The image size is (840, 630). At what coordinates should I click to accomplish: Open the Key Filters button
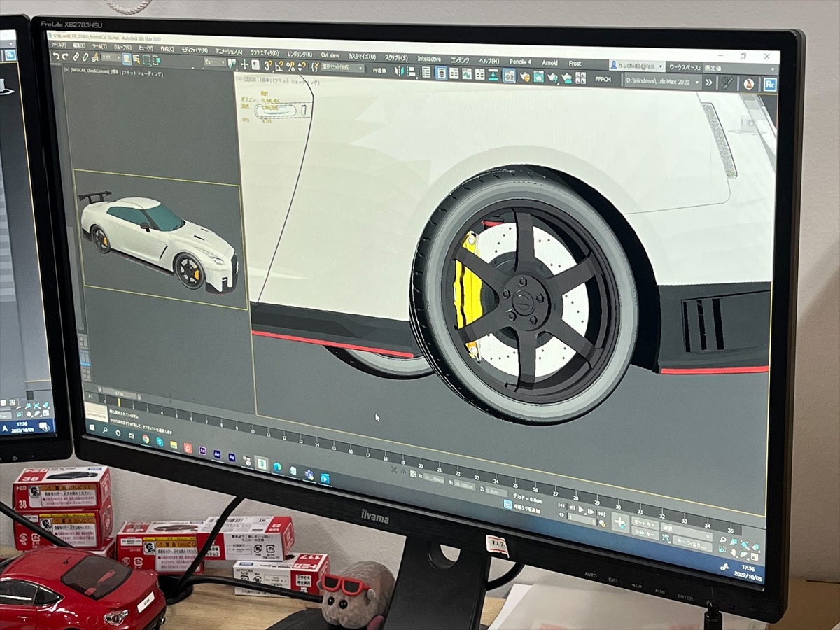tap(692, 545)
